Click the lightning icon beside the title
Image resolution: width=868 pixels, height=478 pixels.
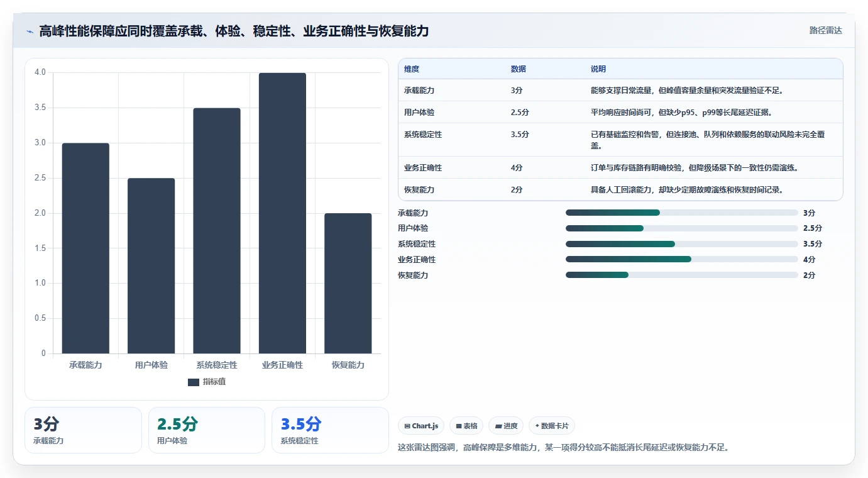(30, 31)
